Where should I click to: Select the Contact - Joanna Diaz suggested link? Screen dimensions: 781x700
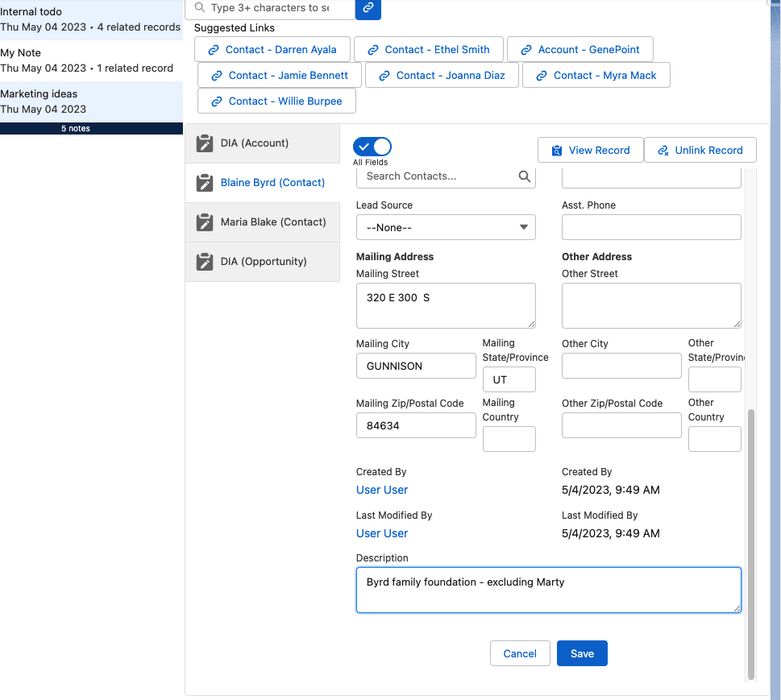click(x=441, y=76)
